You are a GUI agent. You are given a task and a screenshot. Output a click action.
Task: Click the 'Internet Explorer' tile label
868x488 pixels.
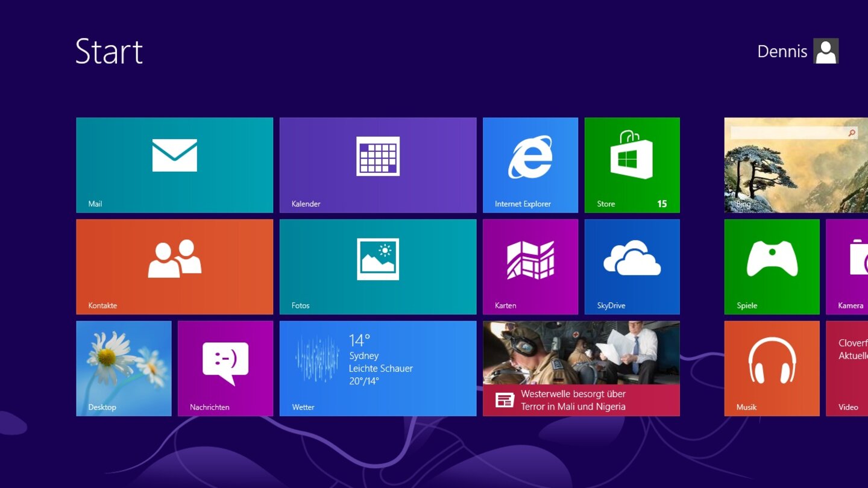tap(523, 204)
